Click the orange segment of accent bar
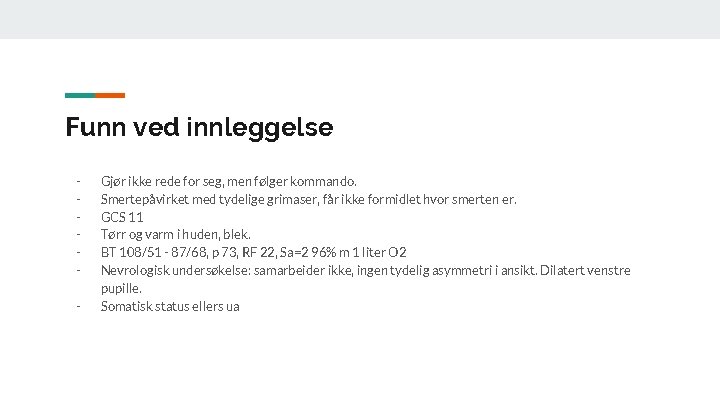This screenshot has height=405, width=720. coord(110,95)
